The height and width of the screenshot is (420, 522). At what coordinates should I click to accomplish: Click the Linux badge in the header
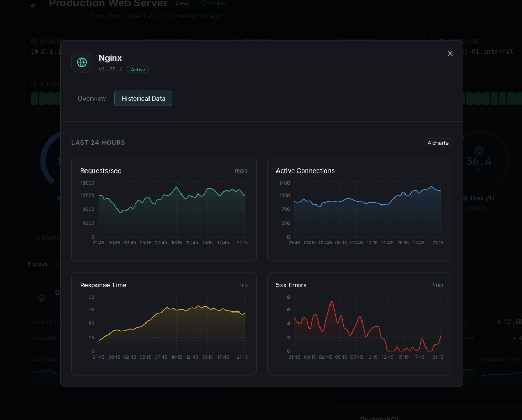tap(182, 3)
